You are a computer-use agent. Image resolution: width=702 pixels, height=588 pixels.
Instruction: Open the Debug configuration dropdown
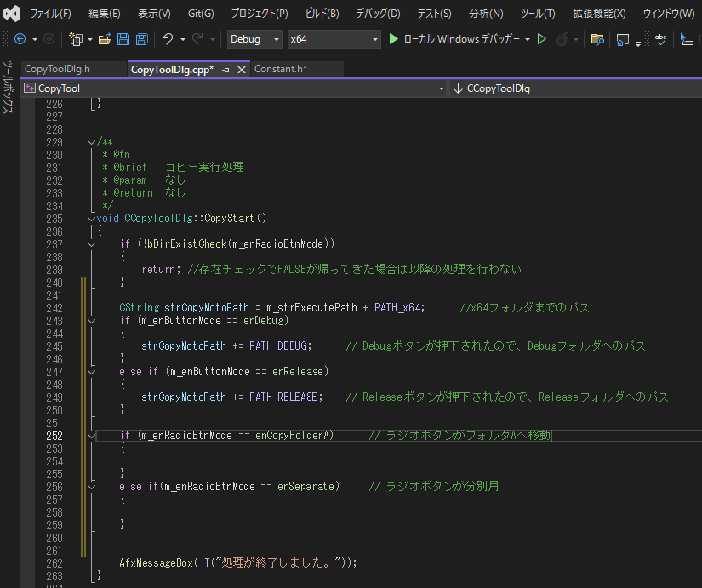(254, 39)
